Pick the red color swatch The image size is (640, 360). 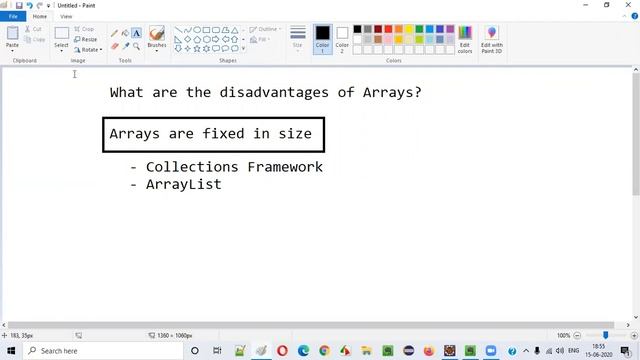[x=388, y=29]
